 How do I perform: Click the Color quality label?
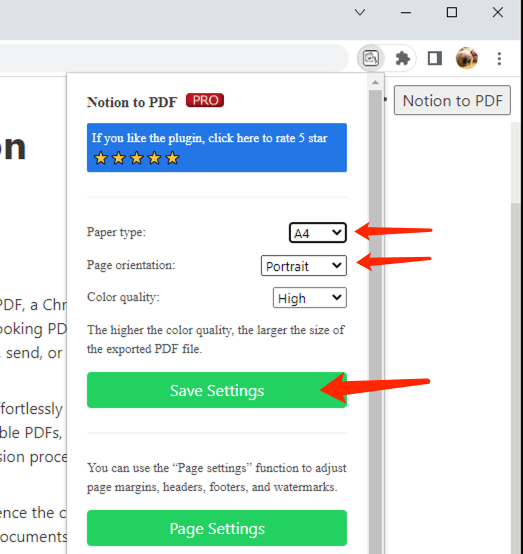(x=123, y=297)
